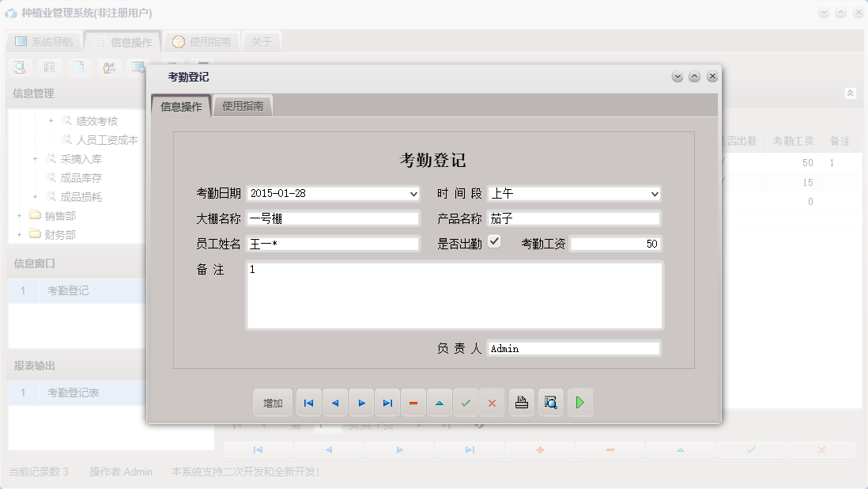This screenshot has width=868, height=489.
Task: Check the 是否出勤 attendance checkbox
Action: tap(494, 242)
